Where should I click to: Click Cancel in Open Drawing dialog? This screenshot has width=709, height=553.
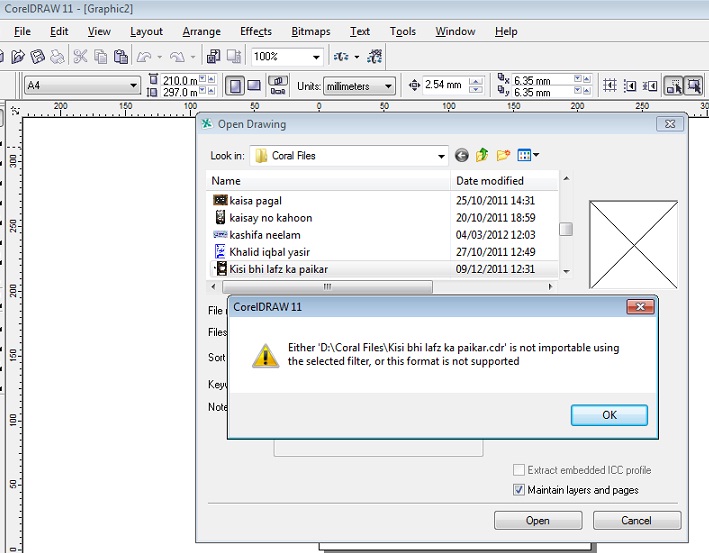(636, 520)
